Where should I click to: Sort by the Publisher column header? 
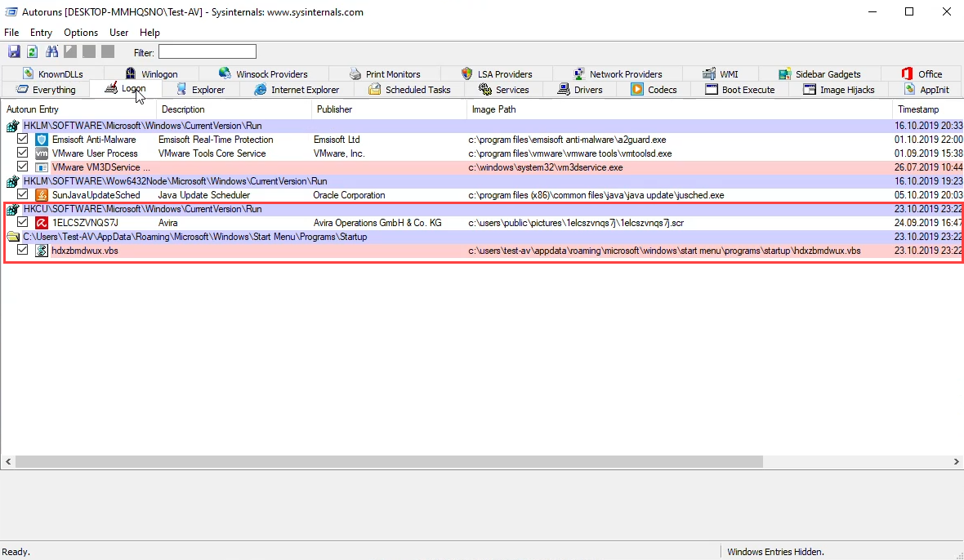pyautogui.click(x=335, y=109)
